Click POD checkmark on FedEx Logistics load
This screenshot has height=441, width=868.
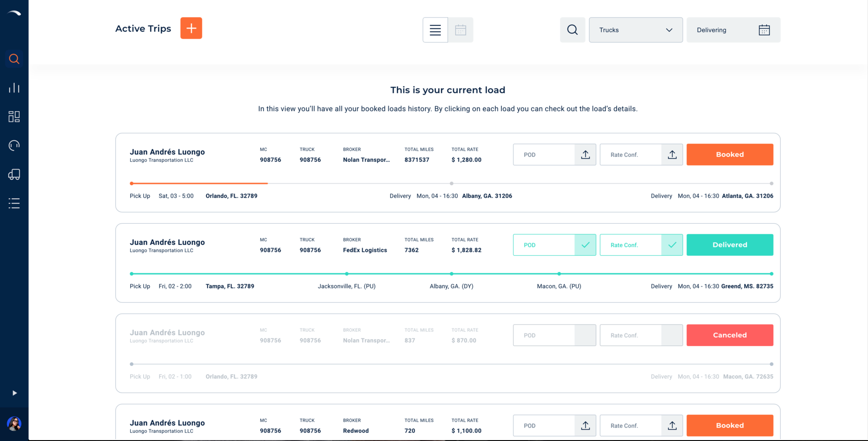tap(585, 245)
